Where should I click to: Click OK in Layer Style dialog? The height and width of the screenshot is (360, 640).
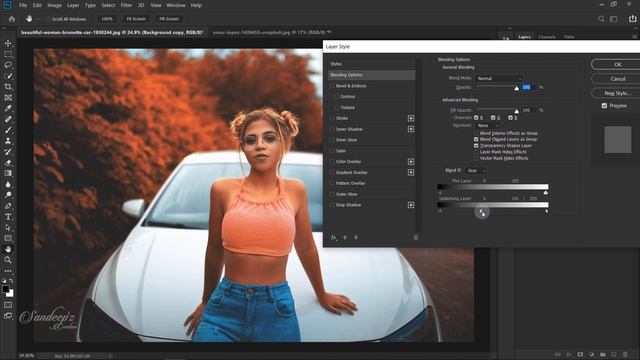click(617, 64)
